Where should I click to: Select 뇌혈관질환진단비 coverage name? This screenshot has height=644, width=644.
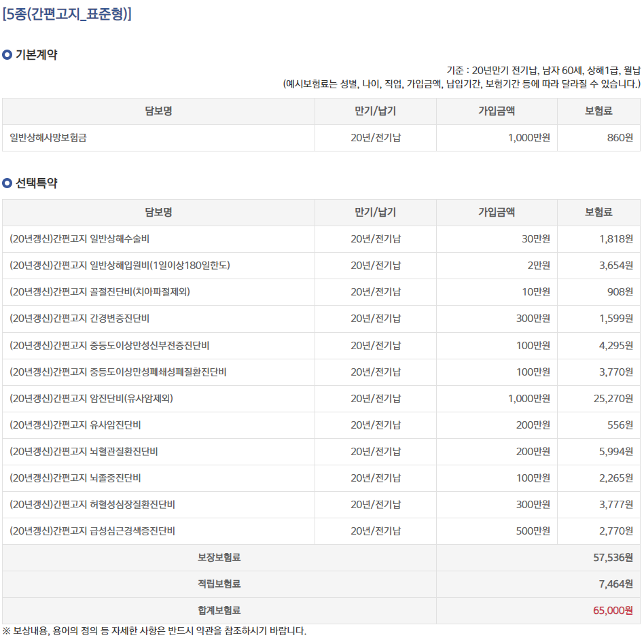(x=84, y=452)
